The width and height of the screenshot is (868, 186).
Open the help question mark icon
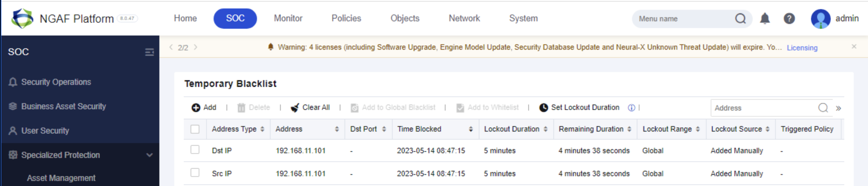click(x=789, y=18)
